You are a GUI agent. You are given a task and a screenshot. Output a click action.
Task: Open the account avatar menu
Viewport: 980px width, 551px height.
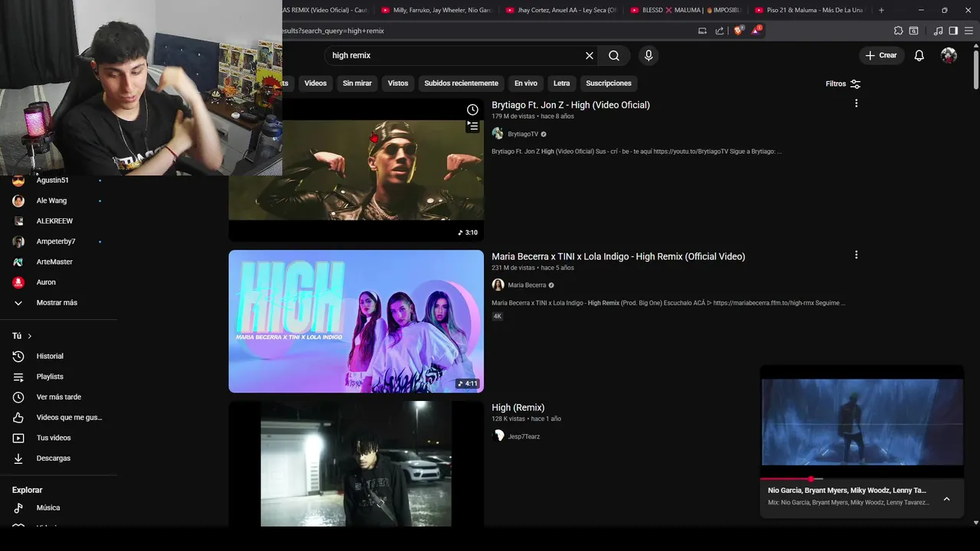pyautogui.click(x=949, y=55)
